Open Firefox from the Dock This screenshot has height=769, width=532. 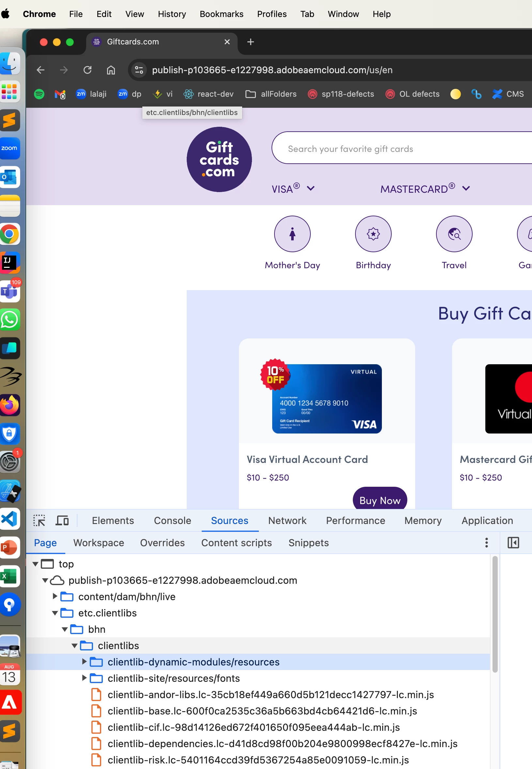click(x=10, y=405)
